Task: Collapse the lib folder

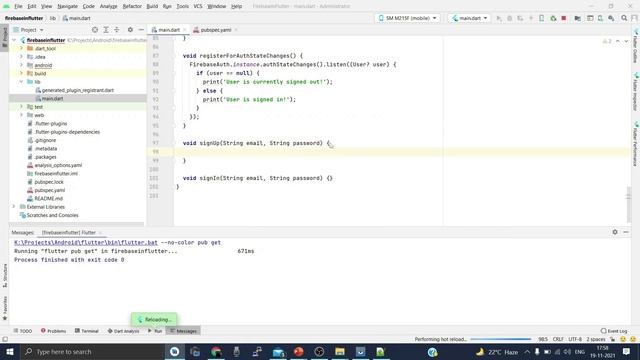Action: (x=22, y=82)
